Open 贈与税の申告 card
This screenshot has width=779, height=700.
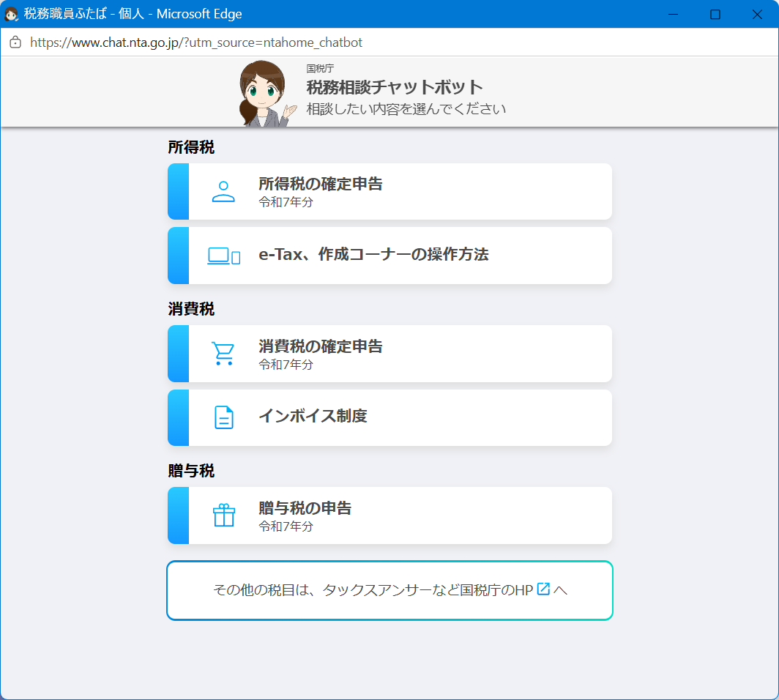pos(389,515)
